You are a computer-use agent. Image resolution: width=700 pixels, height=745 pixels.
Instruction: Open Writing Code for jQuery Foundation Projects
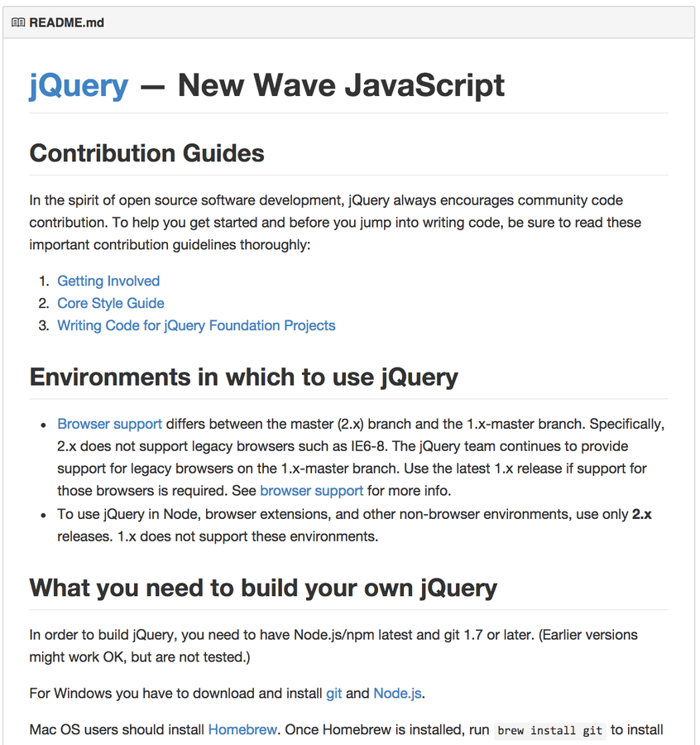tap(196, 325)
